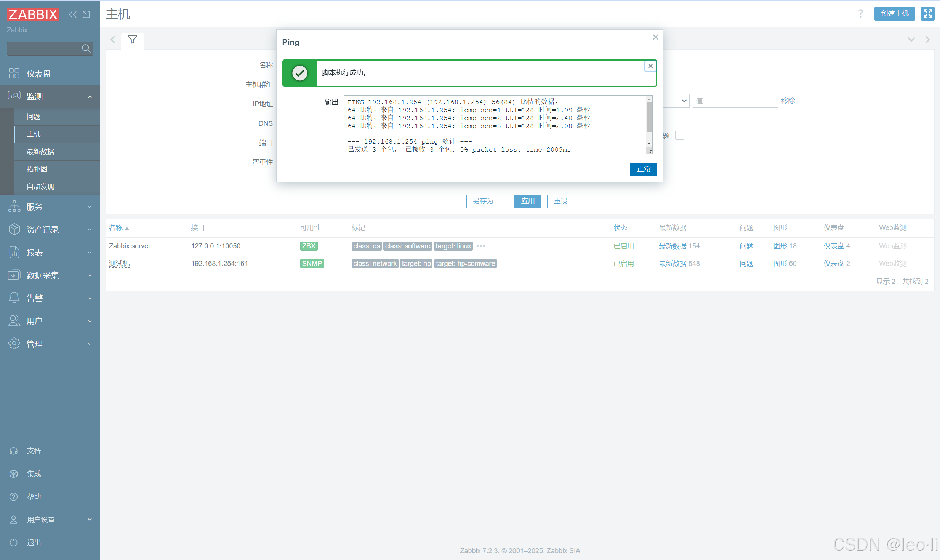Click the 正常 OK button in Ping dialog

pyautogui.click(x=643, y=169)
